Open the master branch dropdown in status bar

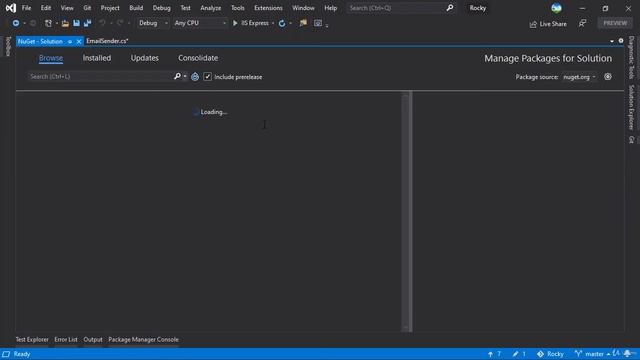pos(592,354)
